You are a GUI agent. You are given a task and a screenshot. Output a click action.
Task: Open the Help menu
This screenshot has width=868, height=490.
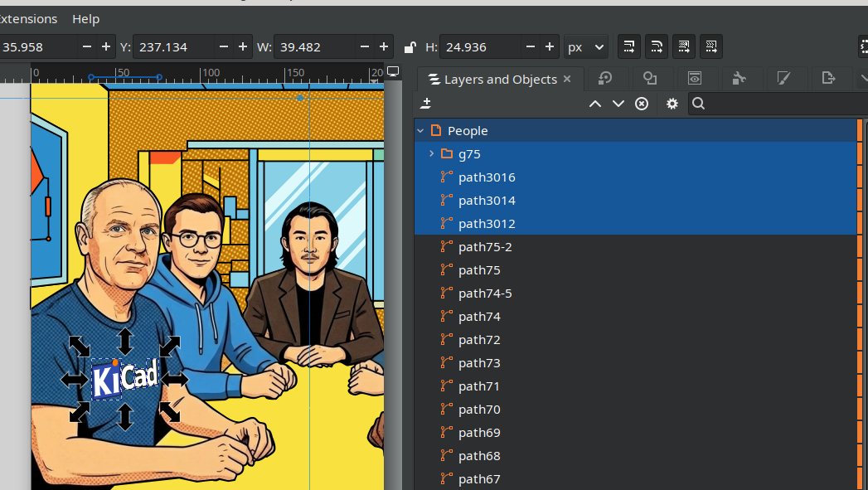pyautogui.click(x=85, y=18)
